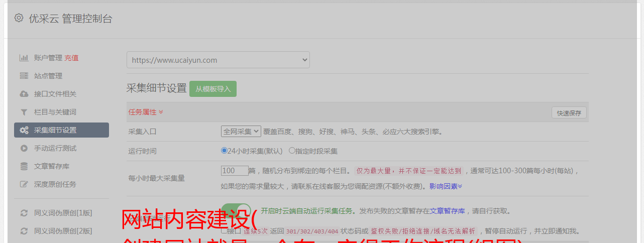The height and width of the screenshot is (243, 644).
Task: Click the 运行时间 row label
Action: click(143, 151)
